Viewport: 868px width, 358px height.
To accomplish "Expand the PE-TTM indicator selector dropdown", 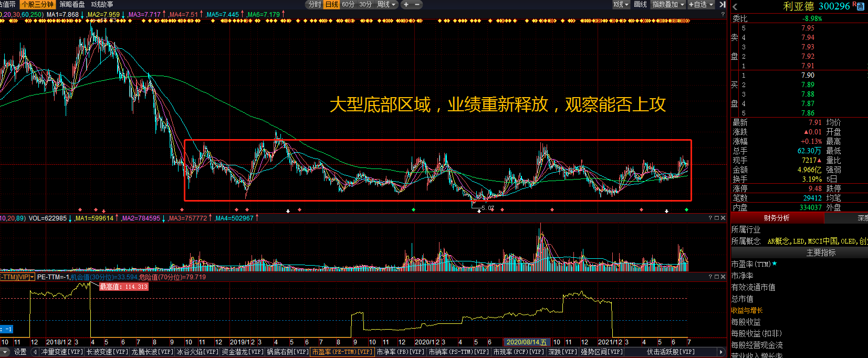I will tap(32, 277).
